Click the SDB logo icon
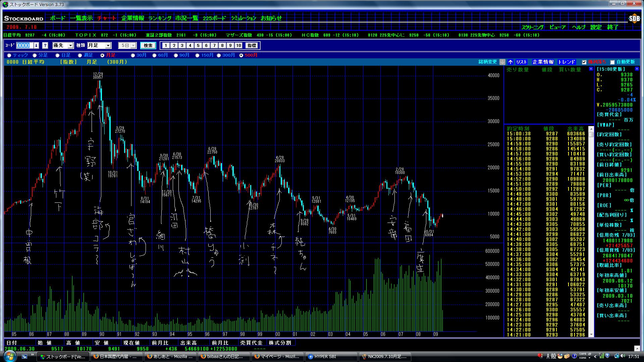Viewport: 644px width, 362px height. (634, 19)
